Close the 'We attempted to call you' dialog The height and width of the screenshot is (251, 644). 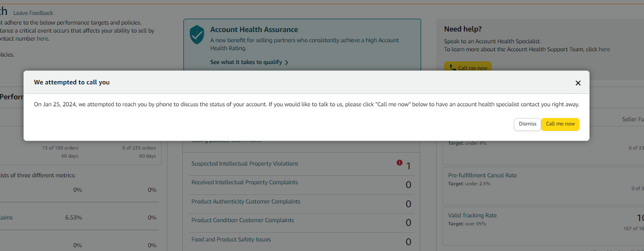(x=578, y=83)
